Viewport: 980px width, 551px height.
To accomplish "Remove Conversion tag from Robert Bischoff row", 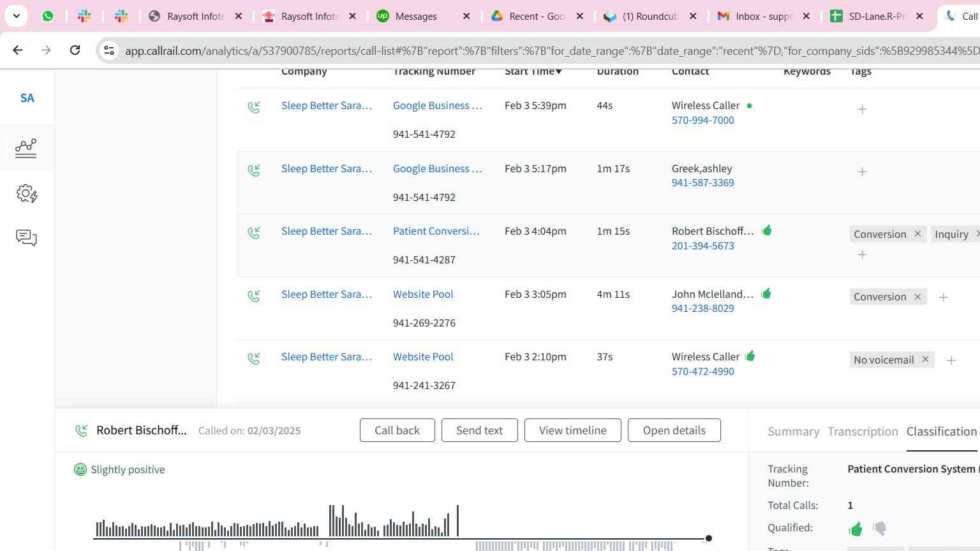I will tap(917, 234).
